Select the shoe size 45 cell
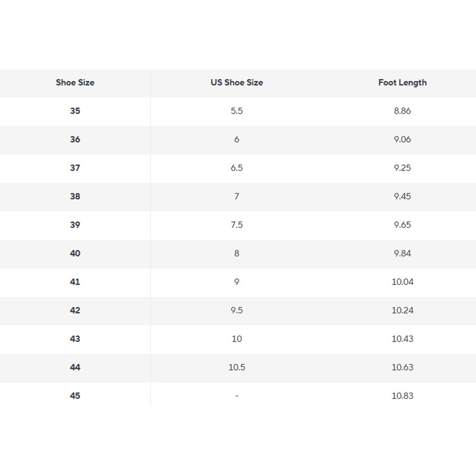 tap(75, 396)
